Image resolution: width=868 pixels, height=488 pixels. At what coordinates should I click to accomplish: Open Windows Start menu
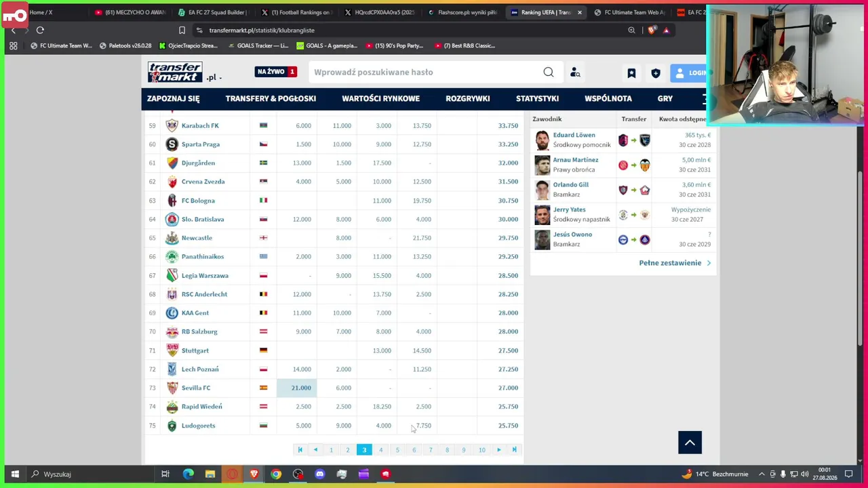(15, 474)
